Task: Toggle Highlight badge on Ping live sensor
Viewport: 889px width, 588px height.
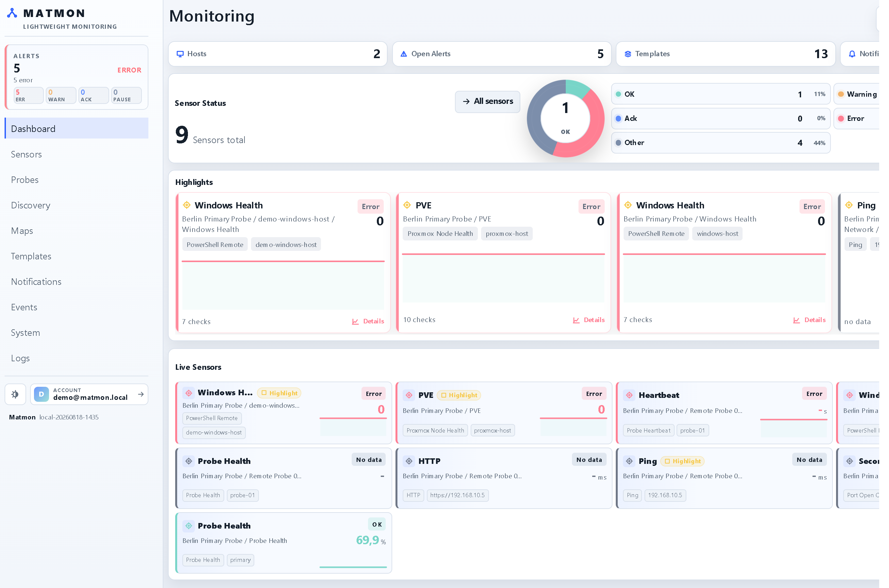Action: (x=682, y=461)
